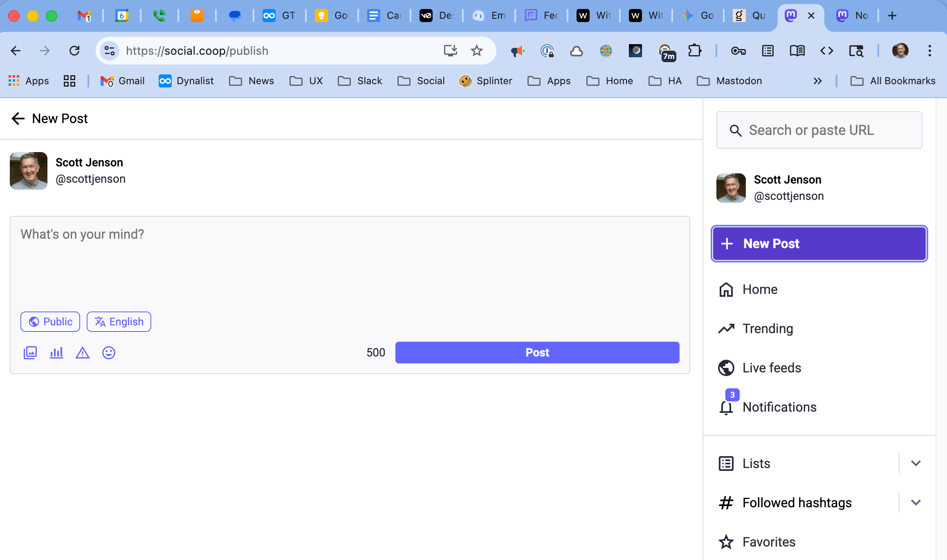Open Notifications with the bell icon

pos(726,407)
